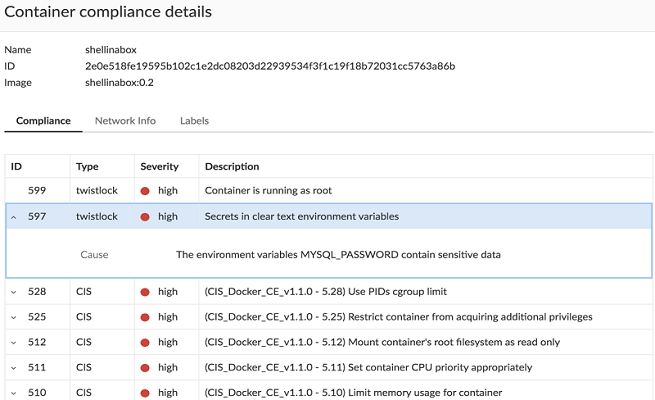Click the Description column header
The height and width of the screenshot is (400, 655).
[231, 166]
